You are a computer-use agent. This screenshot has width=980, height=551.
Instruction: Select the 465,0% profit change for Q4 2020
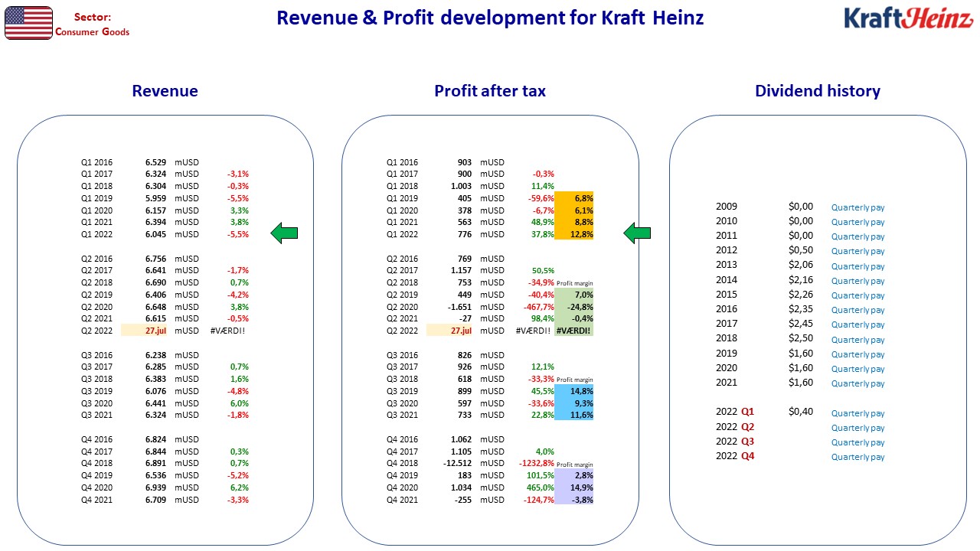[541, 487]
